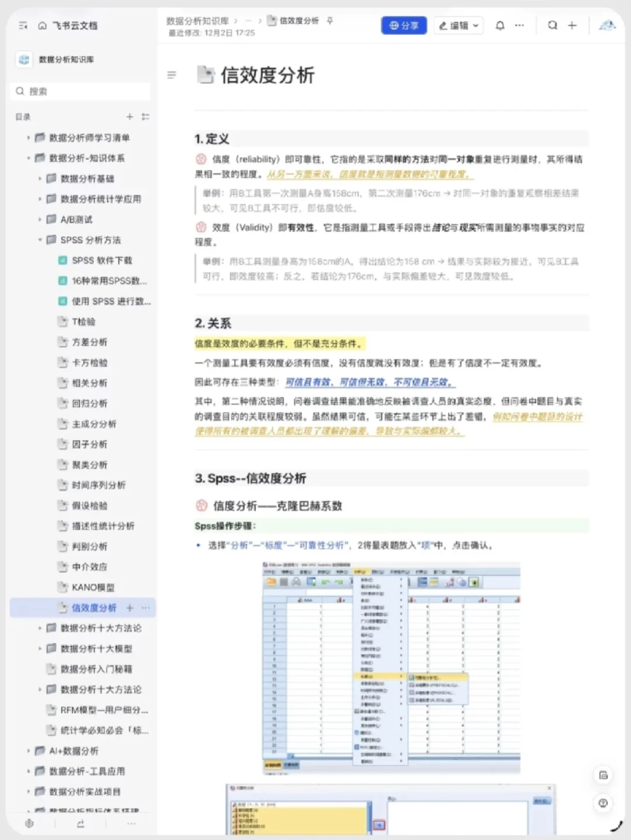Viewport: 631px width, 840px height.
Task: Expand the 数据分析基础 folder
Action: (40, 179)
